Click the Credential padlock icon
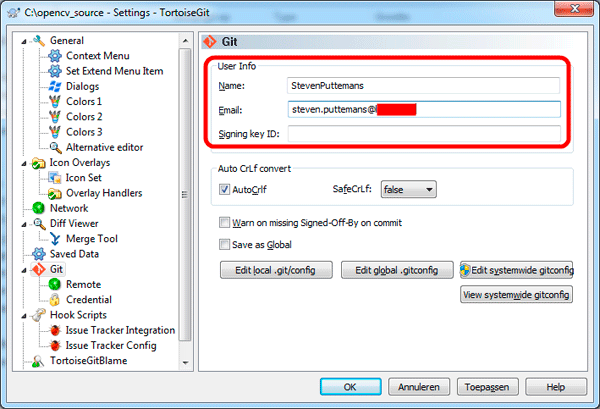 [x=55, y=300]
